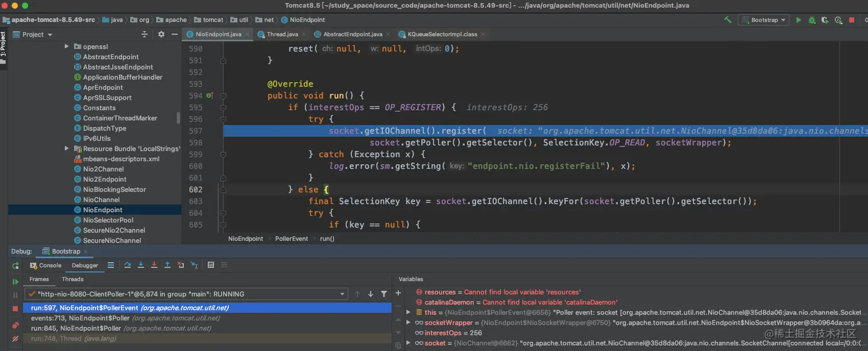This screenshot has height=351, width=868.
Task: Click the Project panel settings gear icon
Action: point(161,34)
